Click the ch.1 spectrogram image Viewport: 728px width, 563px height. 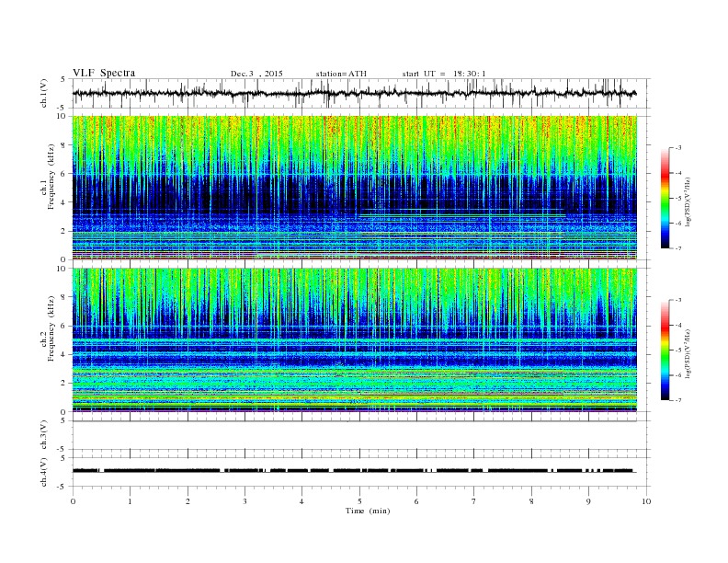355,188
